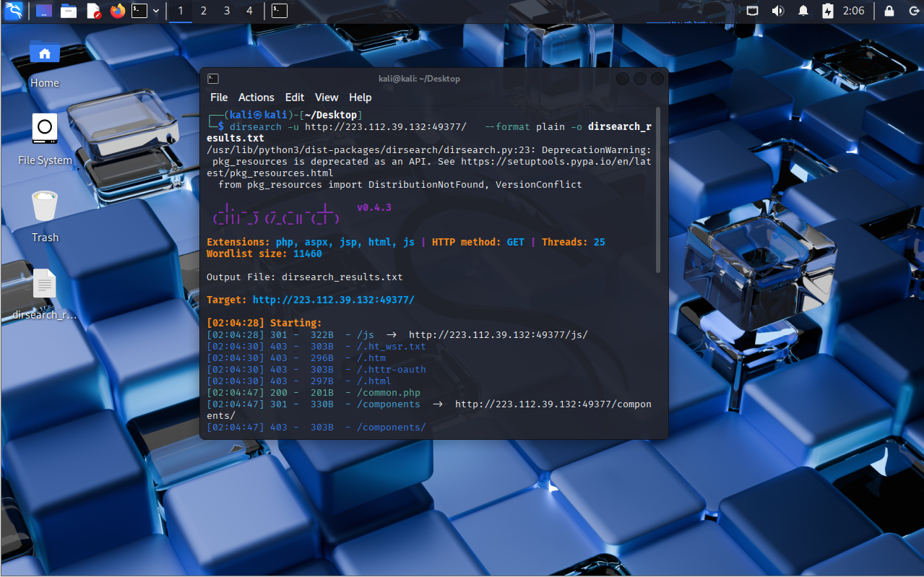
Task: Open the terminal Actions menu
Action: [256, 97]
